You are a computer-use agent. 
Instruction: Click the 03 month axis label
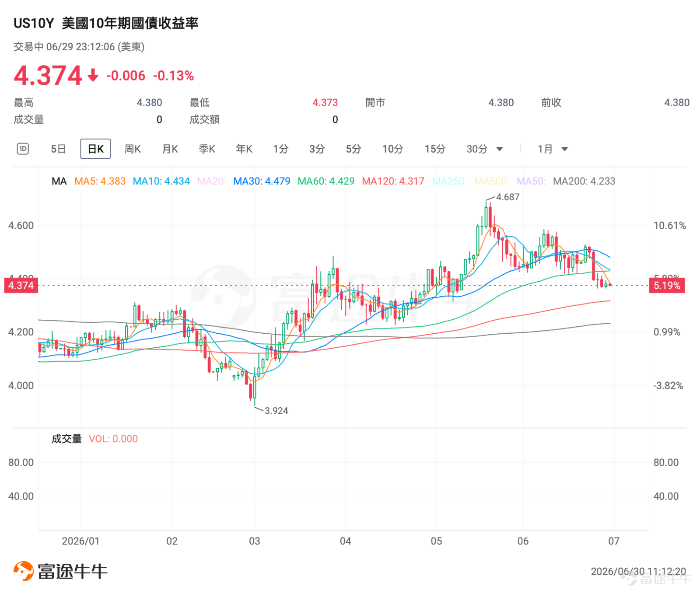[x=254, y=541]
